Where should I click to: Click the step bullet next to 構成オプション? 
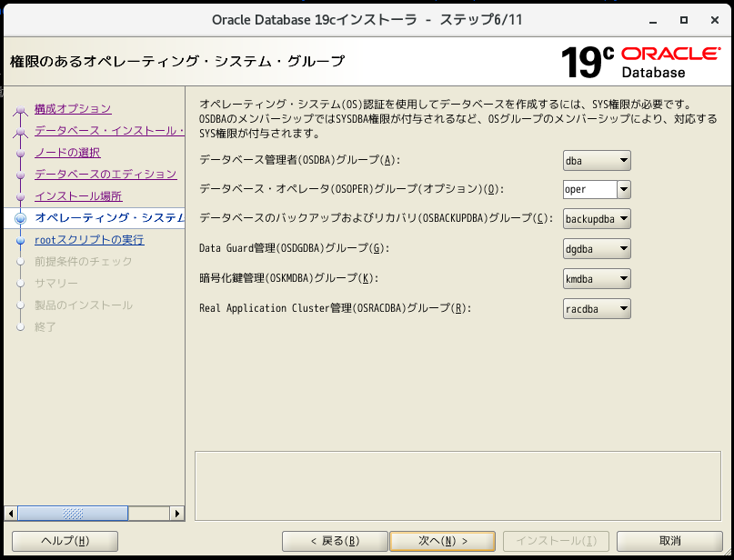click(20, 110)
